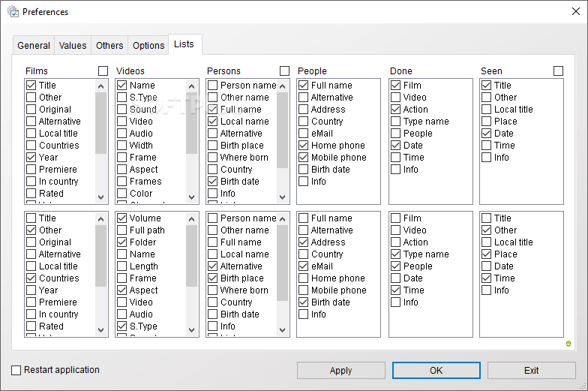The image size is (588, 391).
Task: Click up arrow of upper Persons scrollbar
Action: 282,86
